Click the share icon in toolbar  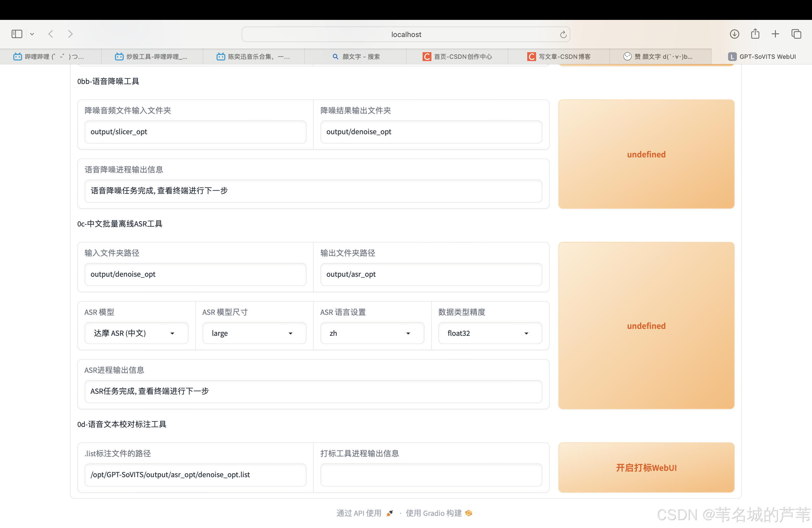pyautogui.click(x=755, y=34)
